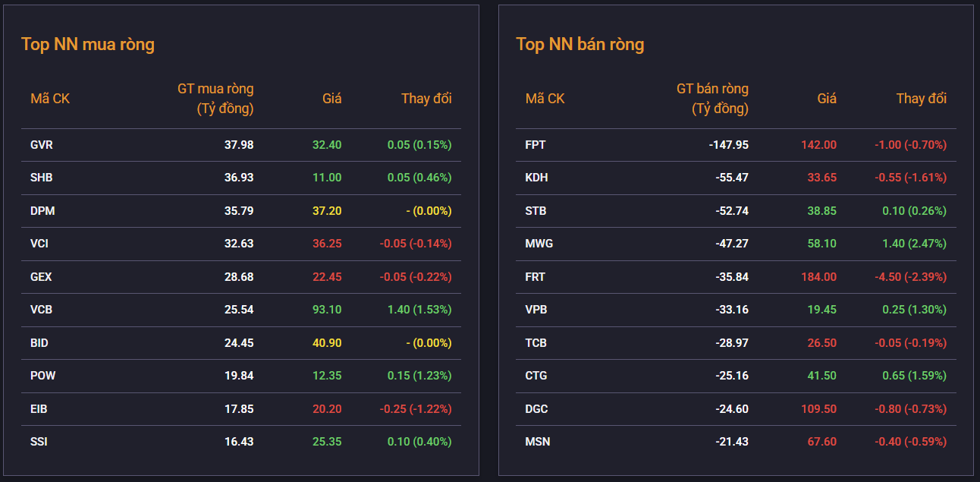The height and width of the screenshot is (482, 980).
Task: Select the MWG stock code
Action: coord(539,244)
